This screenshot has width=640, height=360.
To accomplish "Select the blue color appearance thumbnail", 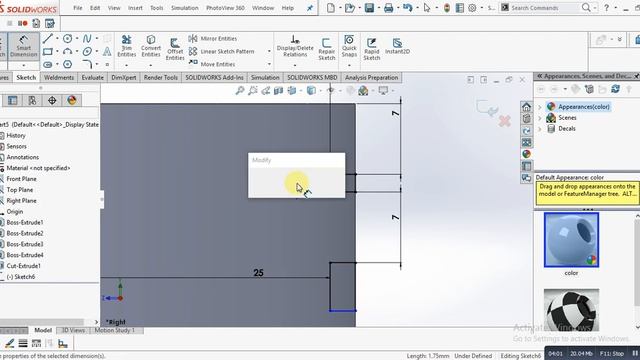I will [571, 240].
